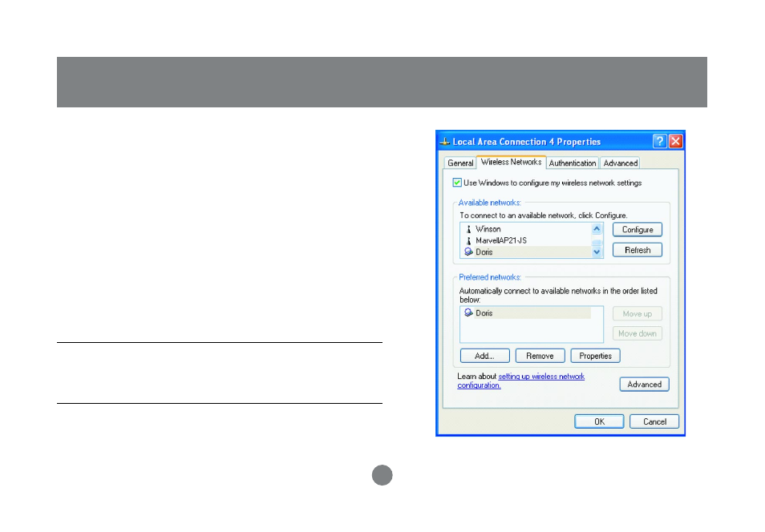Click the Doris icon in available networks
This screenshot has height=532, width=765.
(x=468, y=252)
